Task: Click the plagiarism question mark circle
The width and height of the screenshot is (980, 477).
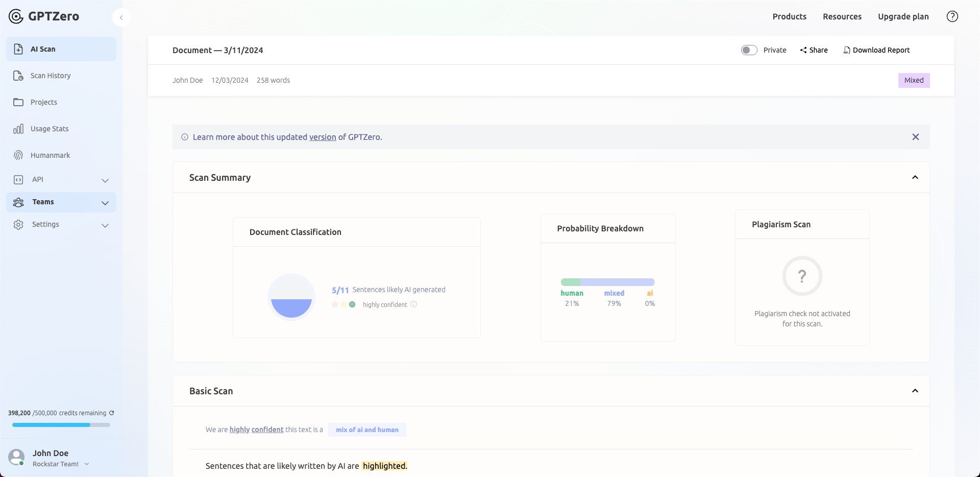Action: (802, 276)
